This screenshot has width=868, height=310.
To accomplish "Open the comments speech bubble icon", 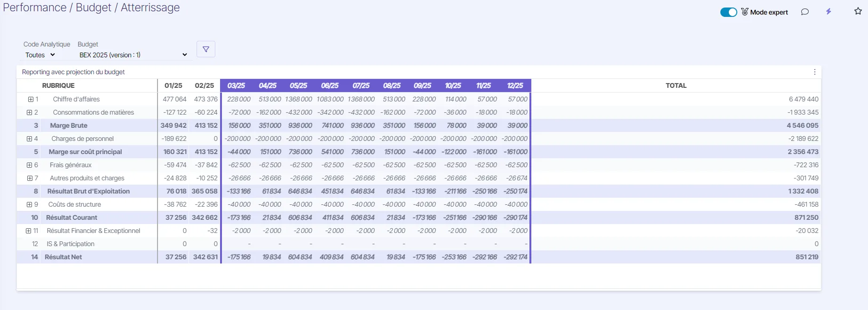I will pos(805,12).
